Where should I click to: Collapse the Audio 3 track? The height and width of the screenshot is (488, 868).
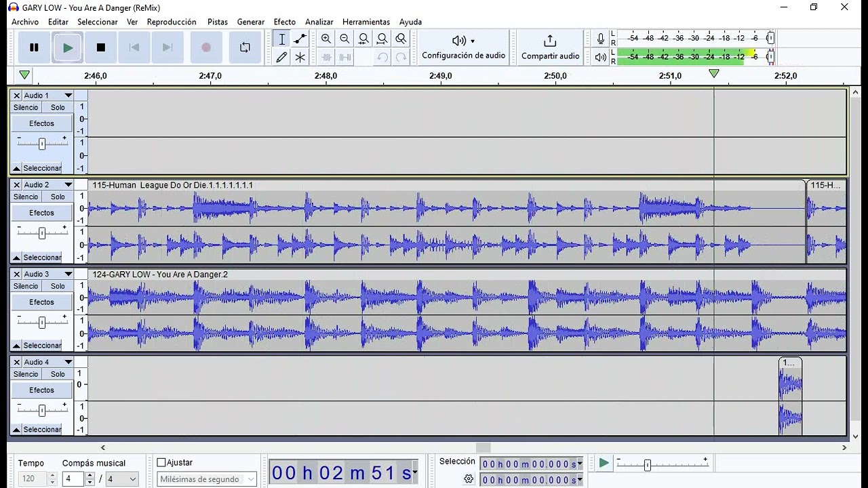[16, 346]
